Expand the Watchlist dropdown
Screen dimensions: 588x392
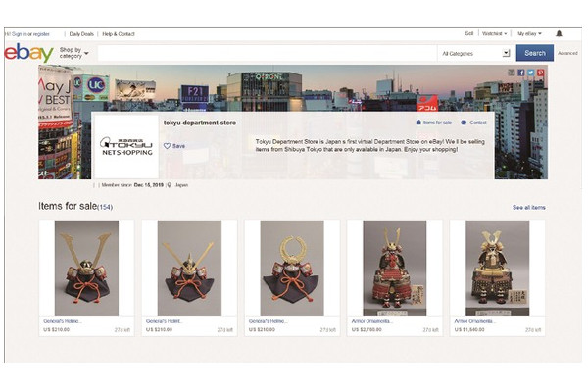[494, 33]
